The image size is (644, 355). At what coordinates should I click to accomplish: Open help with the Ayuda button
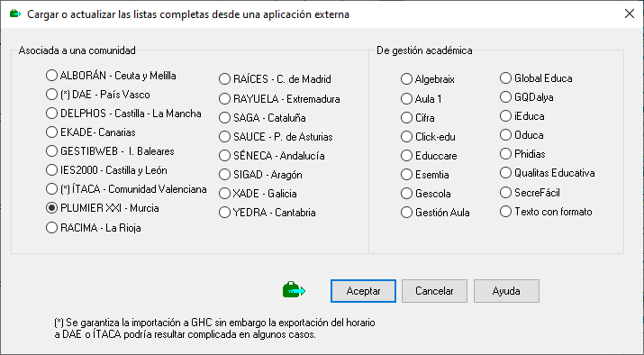click(x=506, y=291)
